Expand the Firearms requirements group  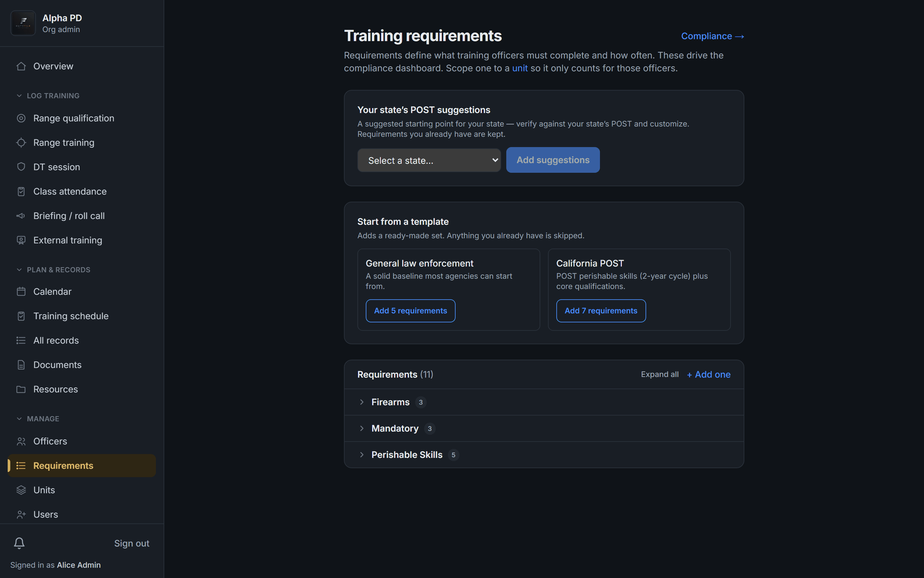coord(544,402)
